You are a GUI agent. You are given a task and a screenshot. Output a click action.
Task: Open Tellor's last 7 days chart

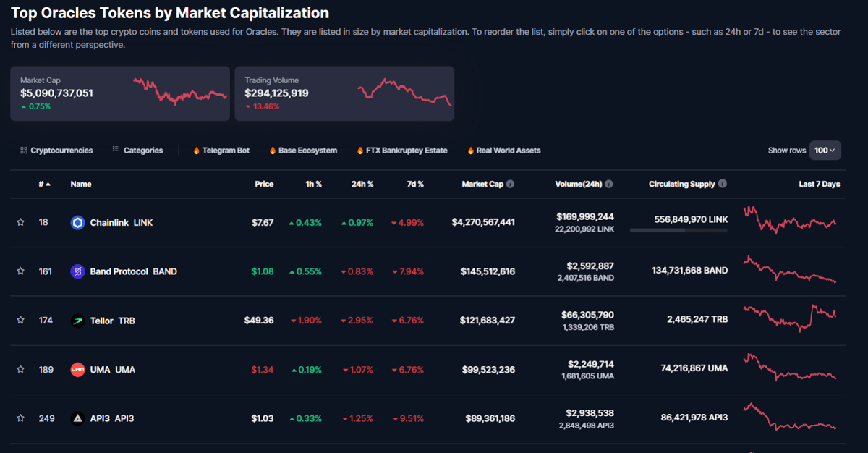tap(790, 317)
